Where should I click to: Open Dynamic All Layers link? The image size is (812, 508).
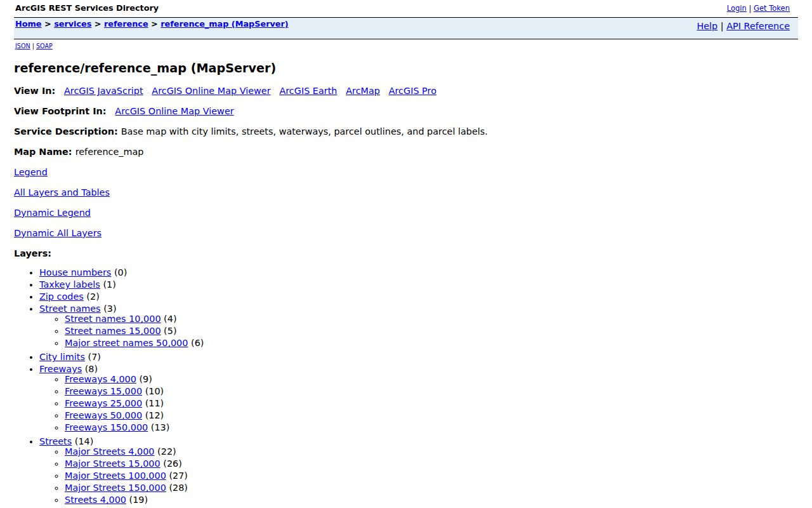pyautogui.click(x=58, y=233)
